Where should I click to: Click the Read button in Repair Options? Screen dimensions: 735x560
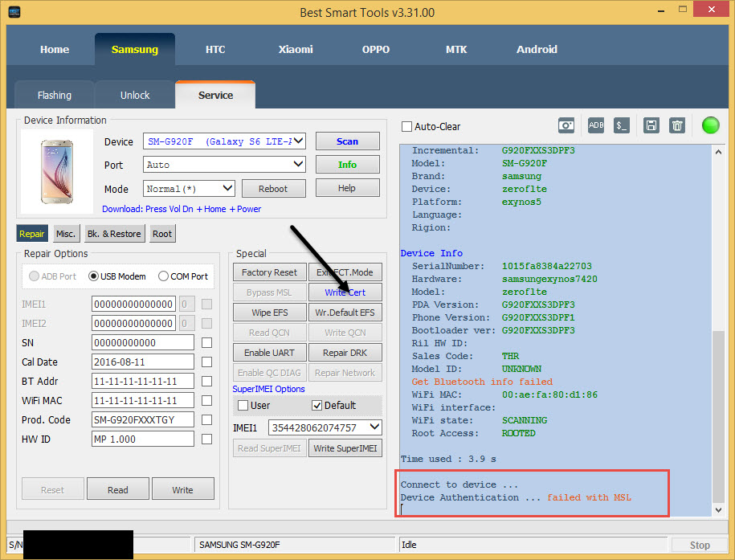click(x=117, y=489)
